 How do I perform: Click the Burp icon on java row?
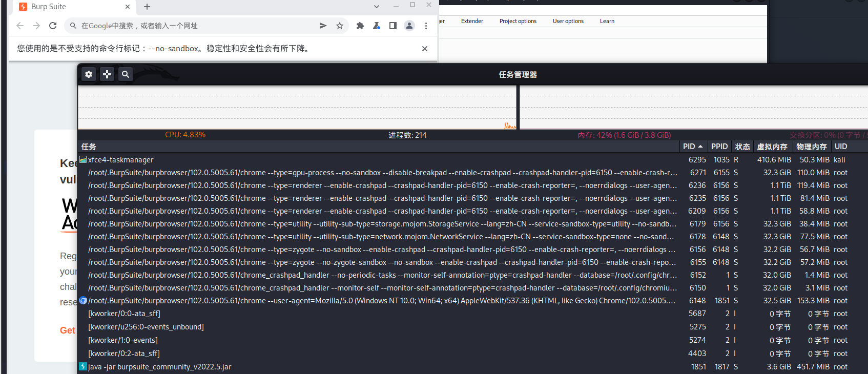tap(83, 367)
